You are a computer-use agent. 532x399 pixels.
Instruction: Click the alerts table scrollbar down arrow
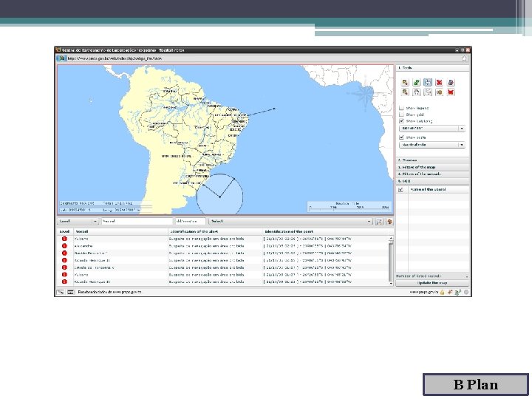pos(391,283)
